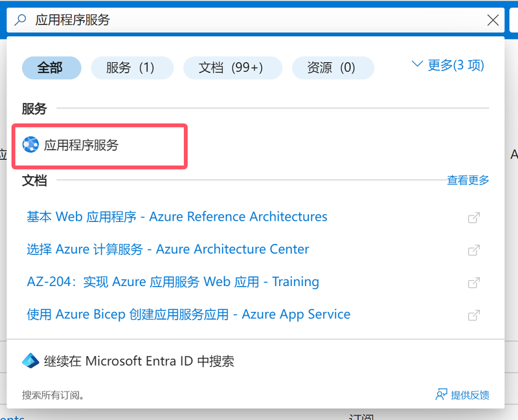
Task: Click the Microsoft Entra ID diamond icon
Action: point(30,360)
